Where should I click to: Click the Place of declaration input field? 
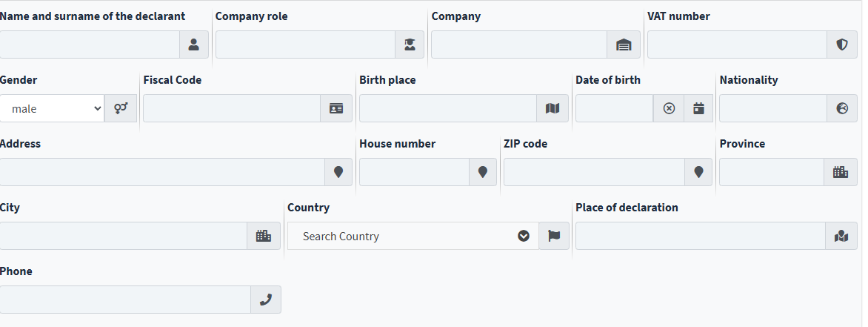(701, 236)
